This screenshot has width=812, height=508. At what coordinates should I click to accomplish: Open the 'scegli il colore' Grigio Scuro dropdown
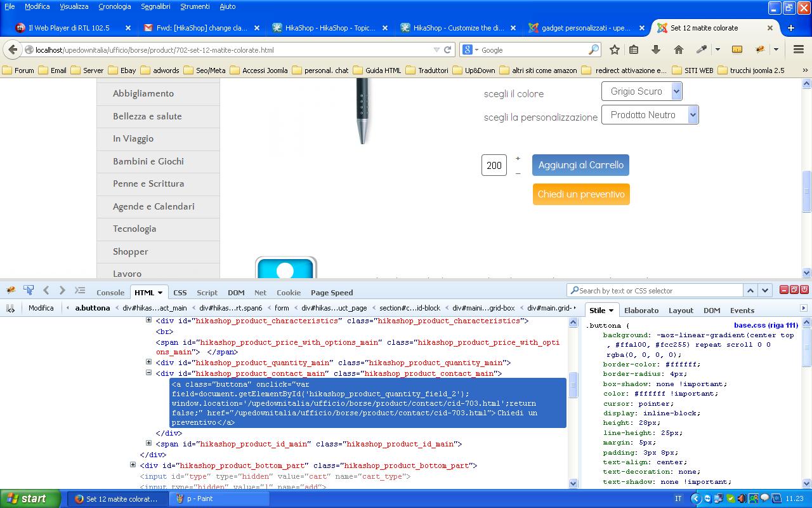click(641, 91)
